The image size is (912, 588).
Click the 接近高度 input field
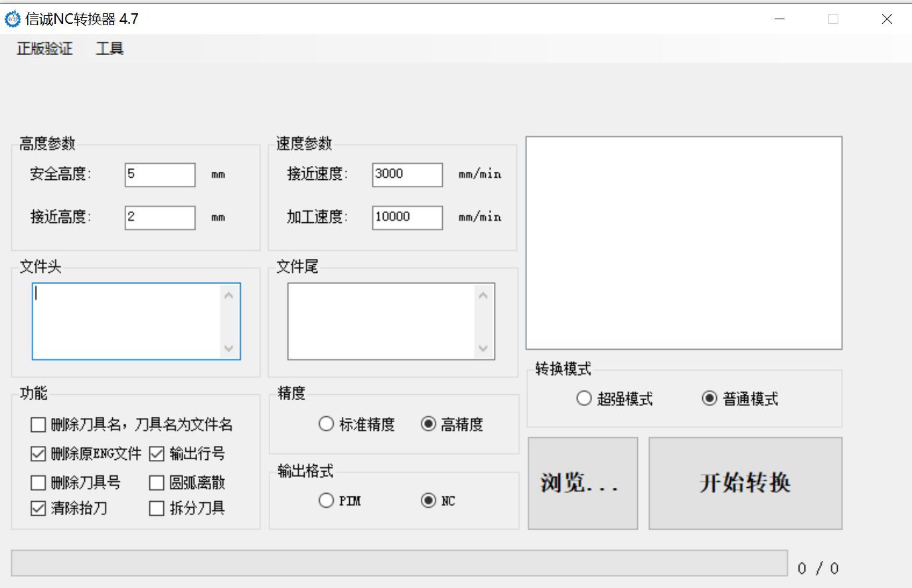(x=160, y=217)
